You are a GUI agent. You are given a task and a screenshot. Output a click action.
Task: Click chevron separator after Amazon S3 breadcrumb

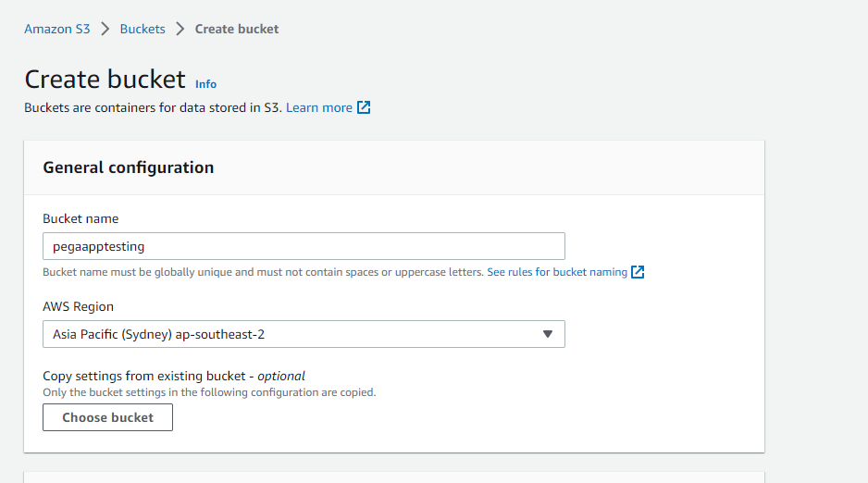105,29
